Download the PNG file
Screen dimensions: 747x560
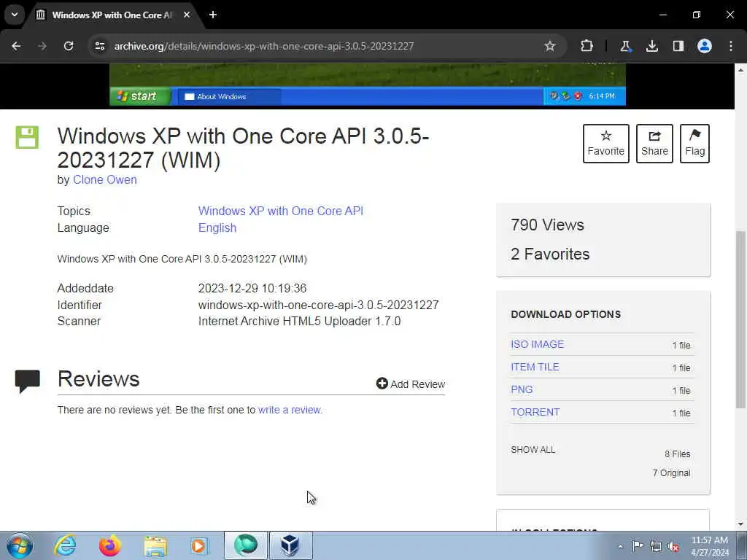522,389
